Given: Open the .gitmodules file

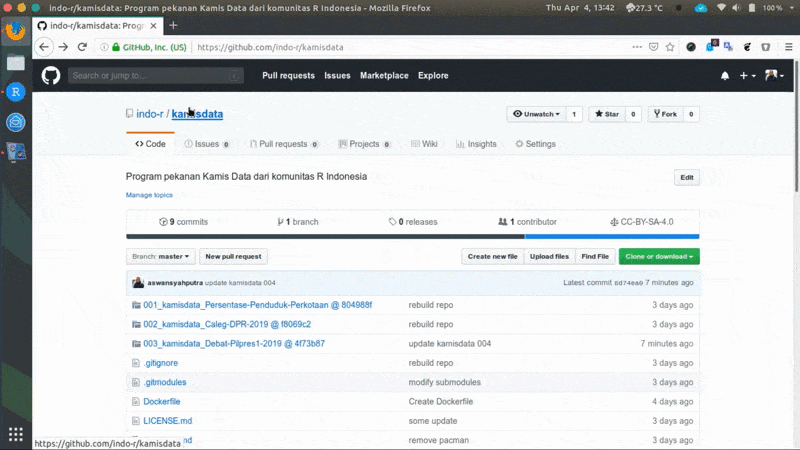Looking at the screenshot, I should 164,383.
